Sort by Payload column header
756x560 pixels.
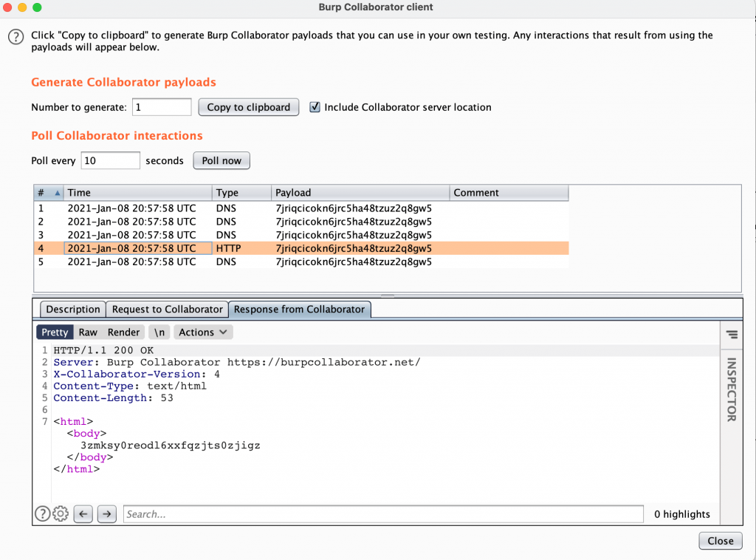coord(360,193)
